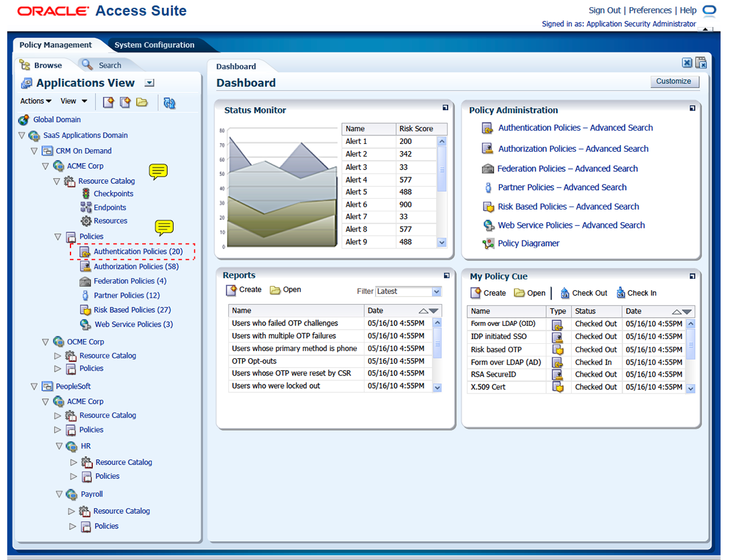Refresh the tree with the blue arrows icon
Image resolution: width=729 pixels, height=560 pixels.
point(169,103)
